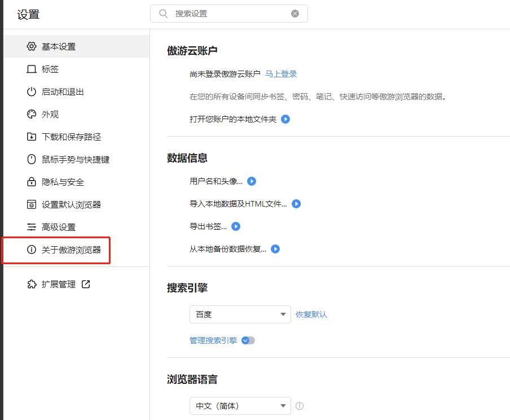Image resolution: width=510 pixels, height=420 pixels.
Task: Click 打开您账户的本地文件夹 text
Action: pyautogui.click(x=233, y=119)
